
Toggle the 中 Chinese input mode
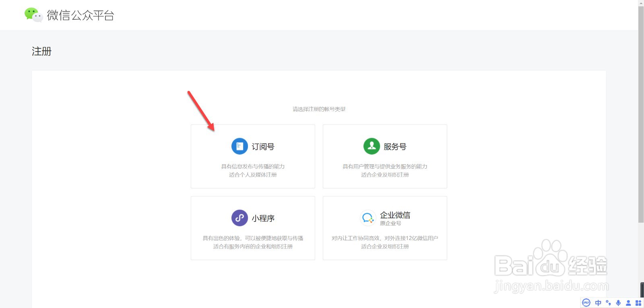pyautogui.click(x=598, y=303)
